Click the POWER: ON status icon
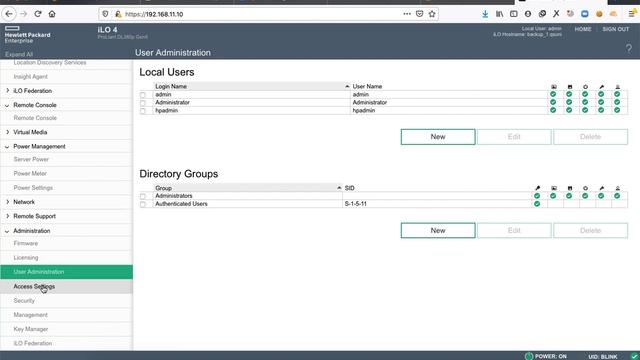 coord(529,356)
